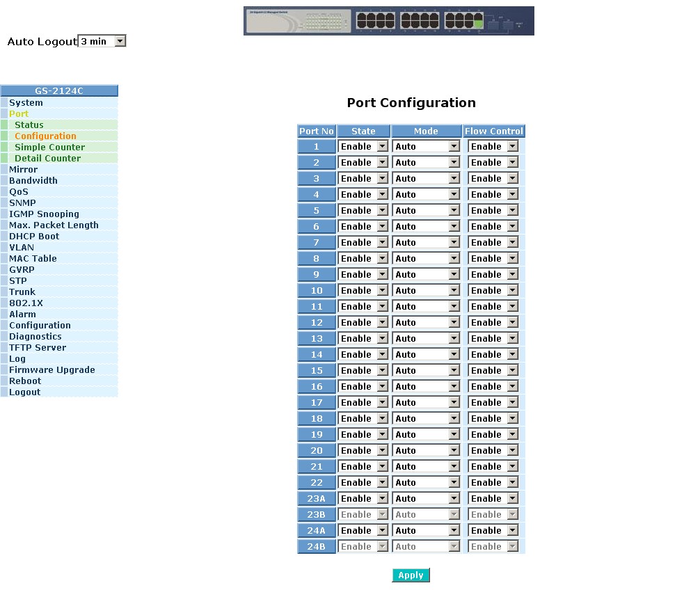Open State dropdown for port 21

click(363, 466)
